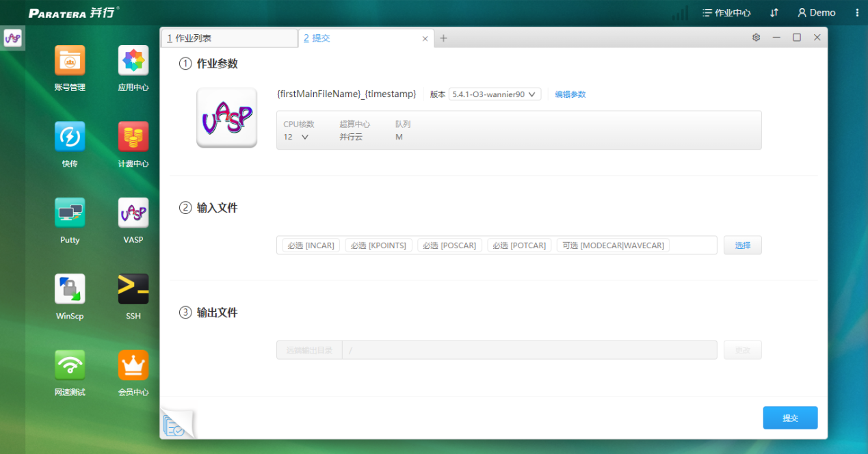This screenshot has height=454, width=868.
Task: Click the page-curl document icon at window corner
Action: [x=177, y=424]
